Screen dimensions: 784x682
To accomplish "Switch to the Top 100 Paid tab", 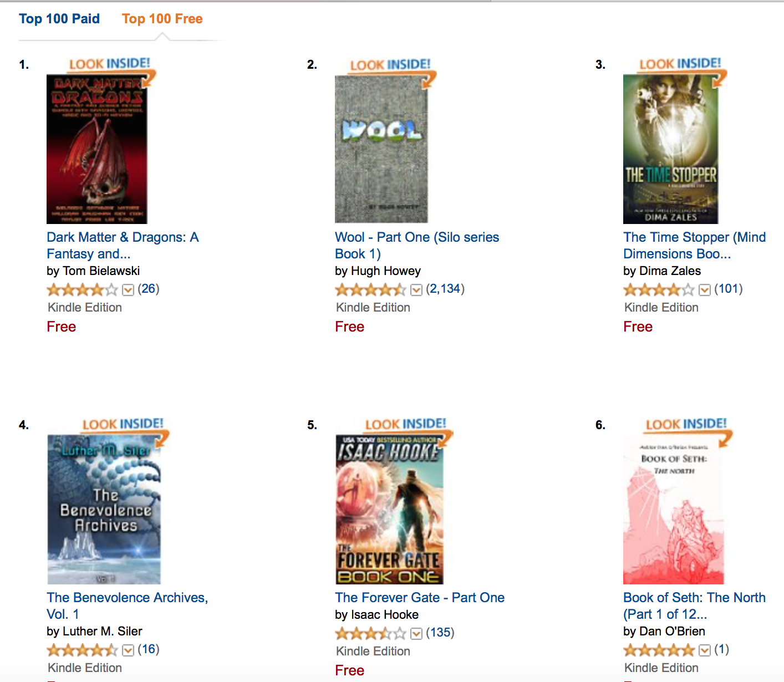I will tap(59, 19).
